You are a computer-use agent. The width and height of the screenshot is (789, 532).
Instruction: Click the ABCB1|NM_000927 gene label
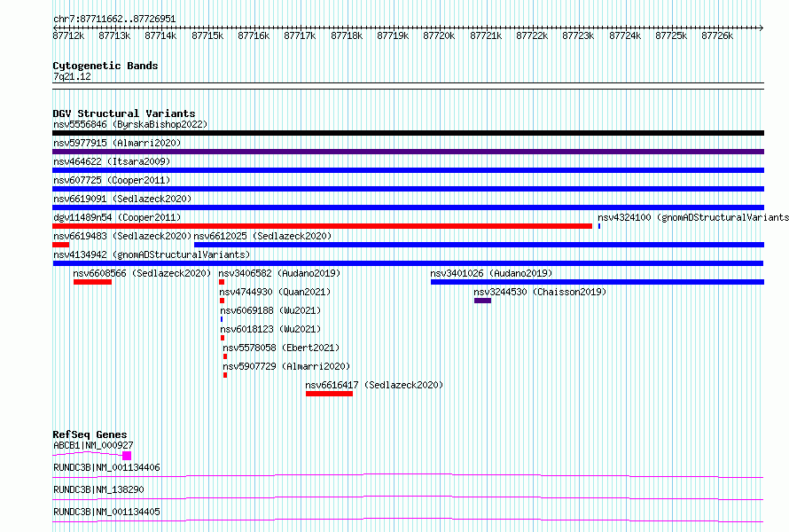click(93, 445)
